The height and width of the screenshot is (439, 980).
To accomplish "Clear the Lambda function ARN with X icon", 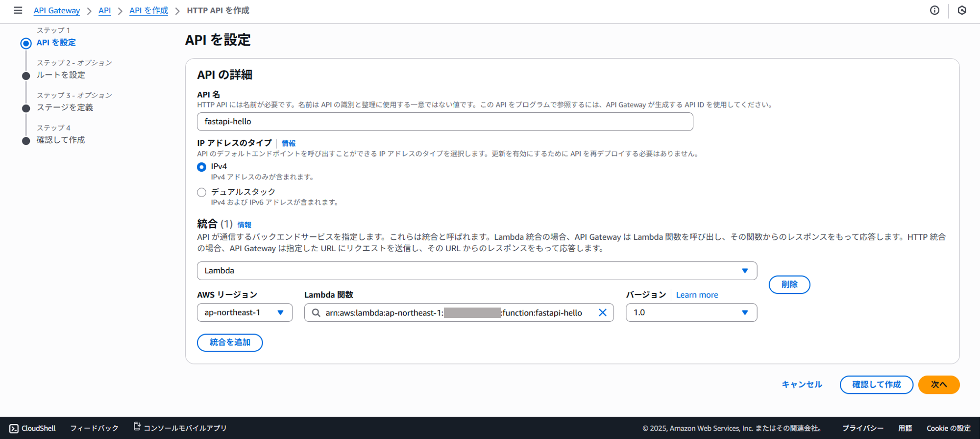I will click(603, 312).
